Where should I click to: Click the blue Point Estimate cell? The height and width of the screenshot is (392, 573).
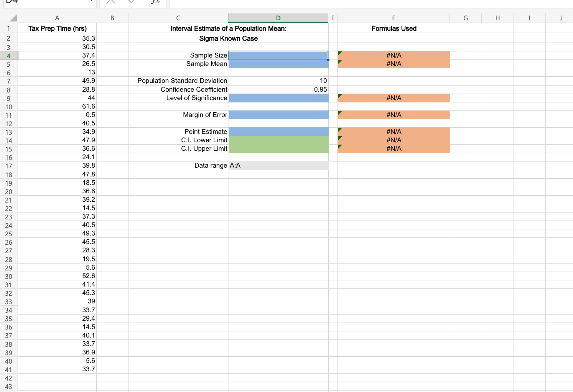[278, 132]
